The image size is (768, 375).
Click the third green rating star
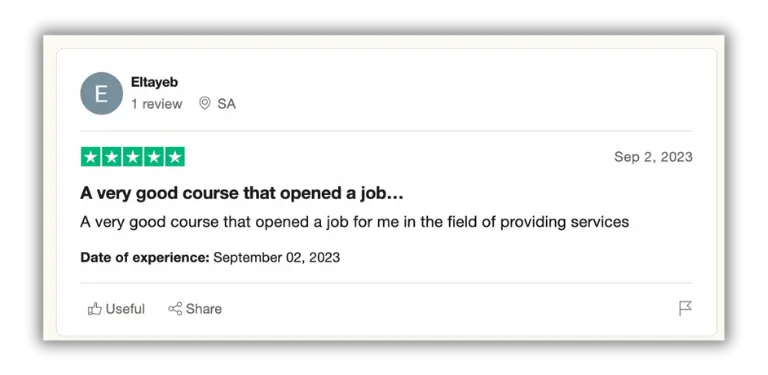[133, 157]
